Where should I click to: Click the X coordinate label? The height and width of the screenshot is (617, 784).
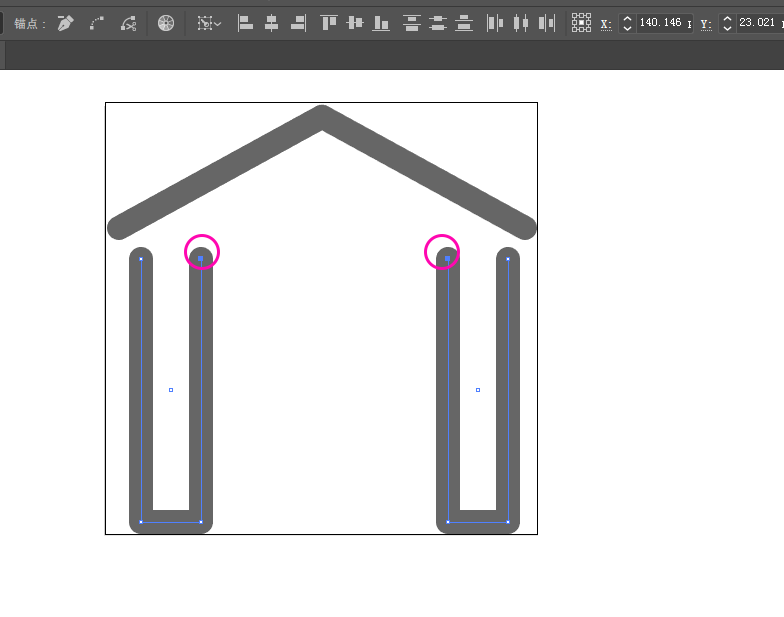pyautogui.click(x=606, y=24)
